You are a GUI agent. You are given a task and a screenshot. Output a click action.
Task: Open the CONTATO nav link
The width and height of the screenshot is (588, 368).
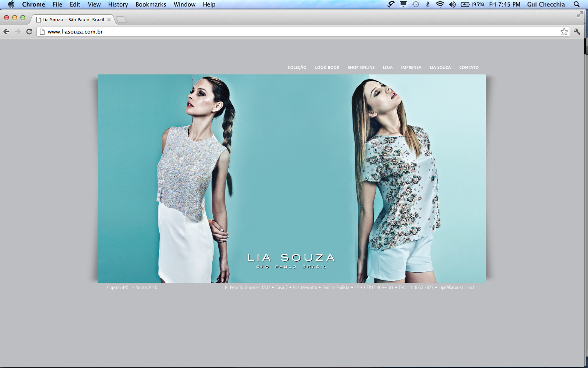[x=469, y=67]
